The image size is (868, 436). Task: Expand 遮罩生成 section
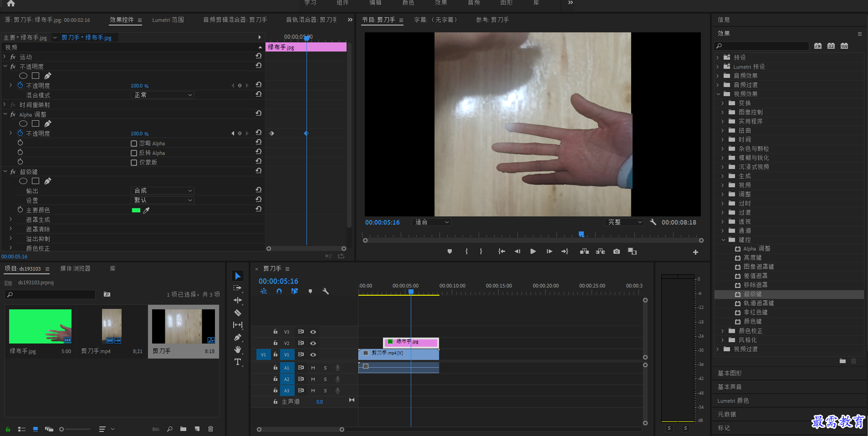(x=11, y=219)
